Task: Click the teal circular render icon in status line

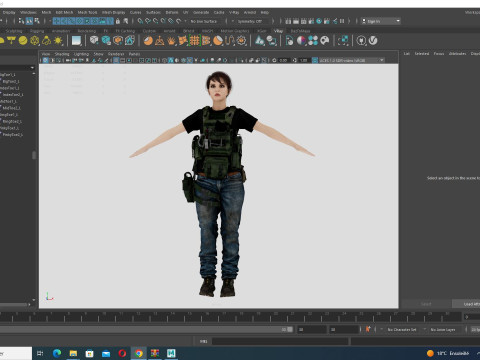Action: tap(319, 21)
